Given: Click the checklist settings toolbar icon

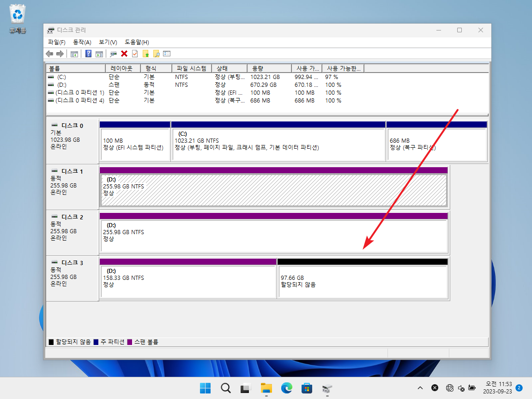Looking at the screenshot, I should [x=167, y=54].
